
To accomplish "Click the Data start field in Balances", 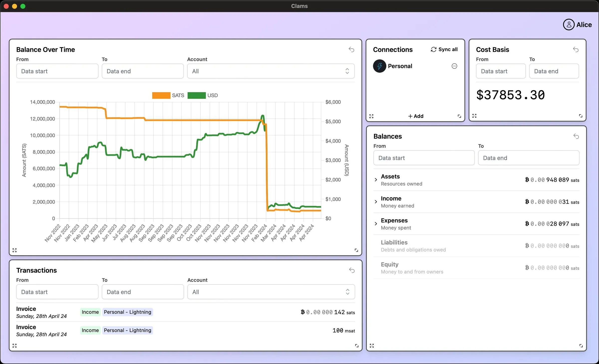I will click(424, 158).
